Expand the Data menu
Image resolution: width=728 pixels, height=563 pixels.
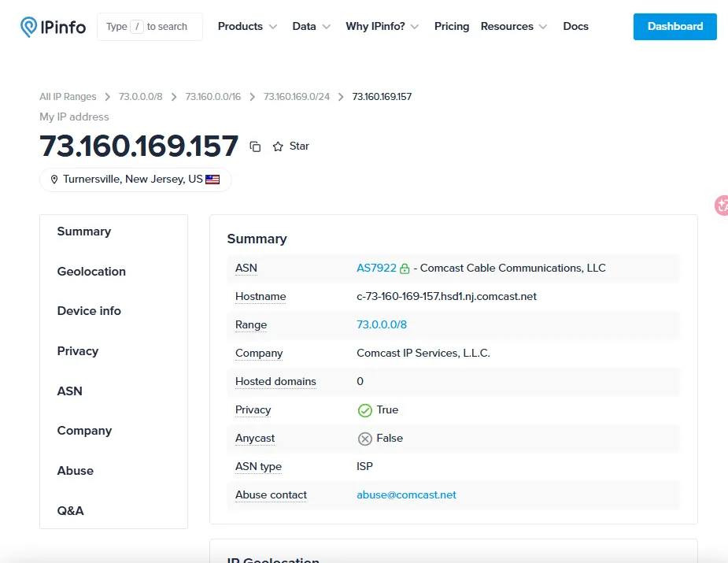tap(310, 26)
